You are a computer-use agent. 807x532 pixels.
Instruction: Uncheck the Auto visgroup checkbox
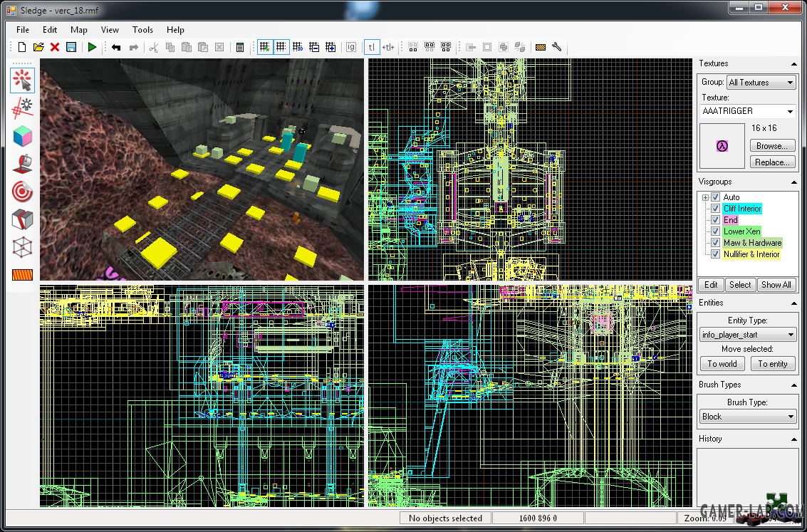pyautogui.click(x=715, y=197)
